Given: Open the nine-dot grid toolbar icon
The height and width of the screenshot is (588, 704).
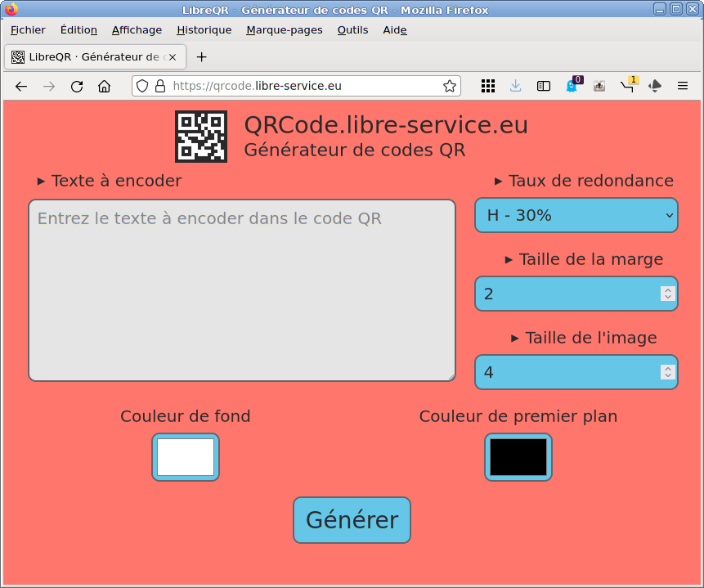Looking at the screenshot, I should (488, 86).
